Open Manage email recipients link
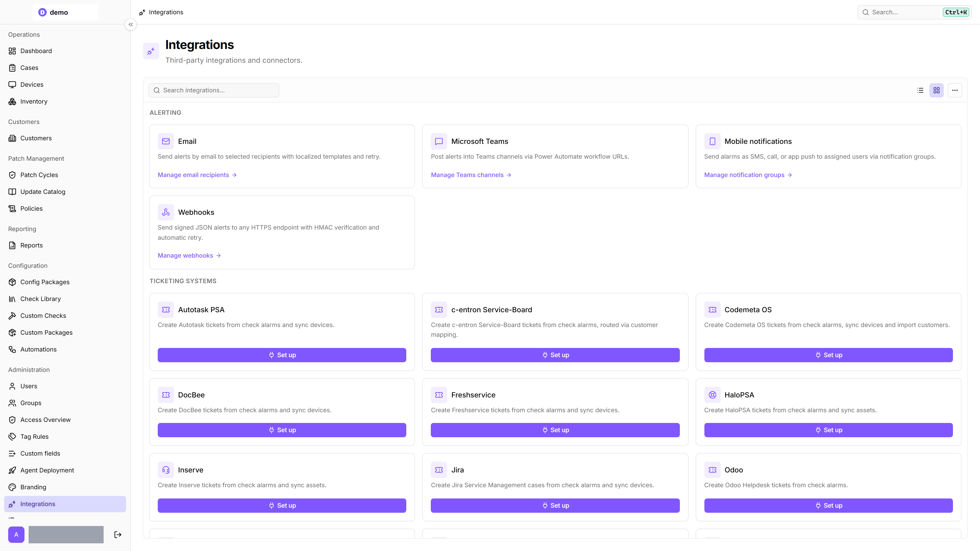Image resolution: width=980 pixels, height=551 pixels. coord(198,175)
